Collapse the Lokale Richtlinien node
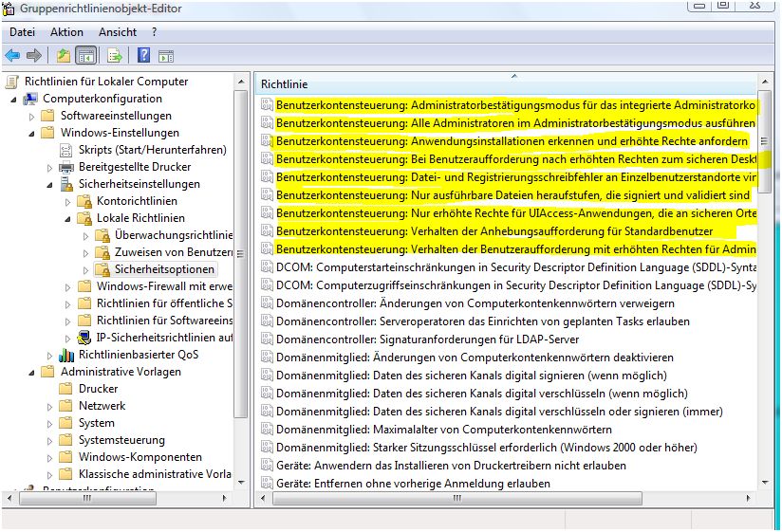Screen dimensions: 782x532 click(x=67, y=219)
